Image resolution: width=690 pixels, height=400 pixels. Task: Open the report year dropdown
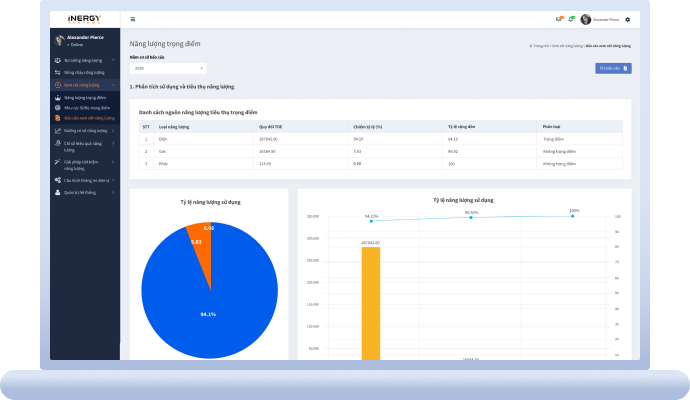point(167,68)
